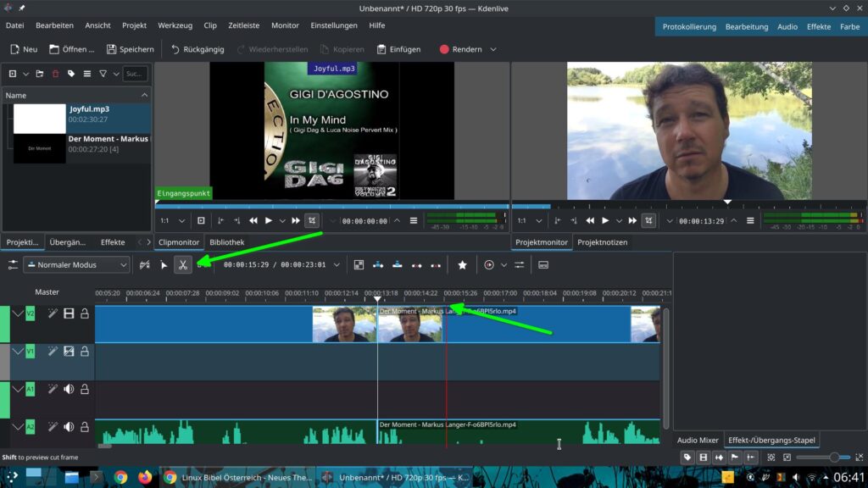The image size is (868, 488).
Task: Lock the V1 track
Action: point(85,352)
